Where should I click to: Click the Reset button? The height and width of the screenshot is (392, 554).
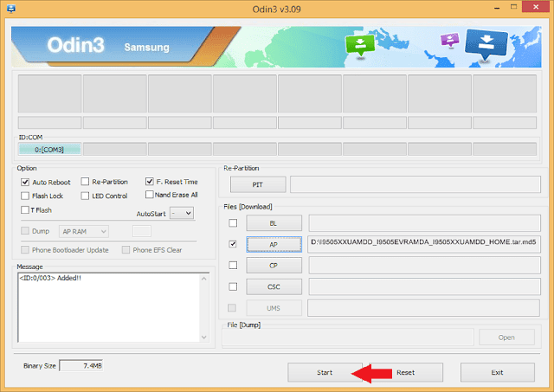pos(406,372)
